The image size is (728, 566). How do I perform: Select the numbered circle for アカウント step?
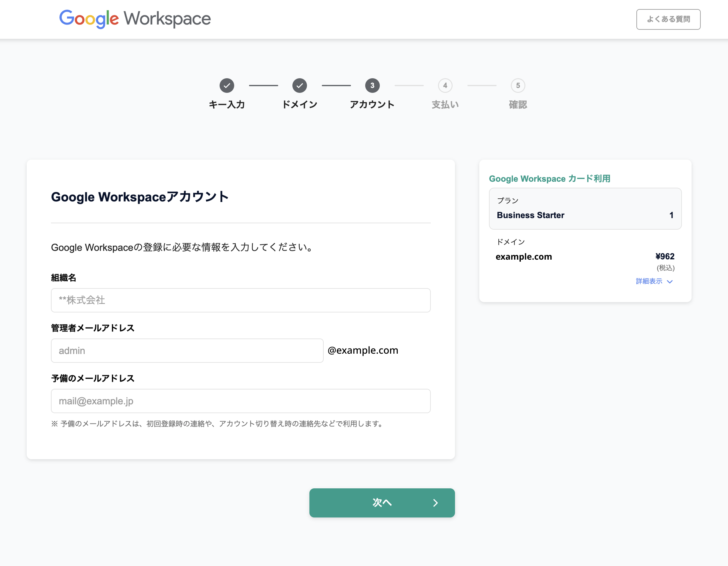point(372,85)
